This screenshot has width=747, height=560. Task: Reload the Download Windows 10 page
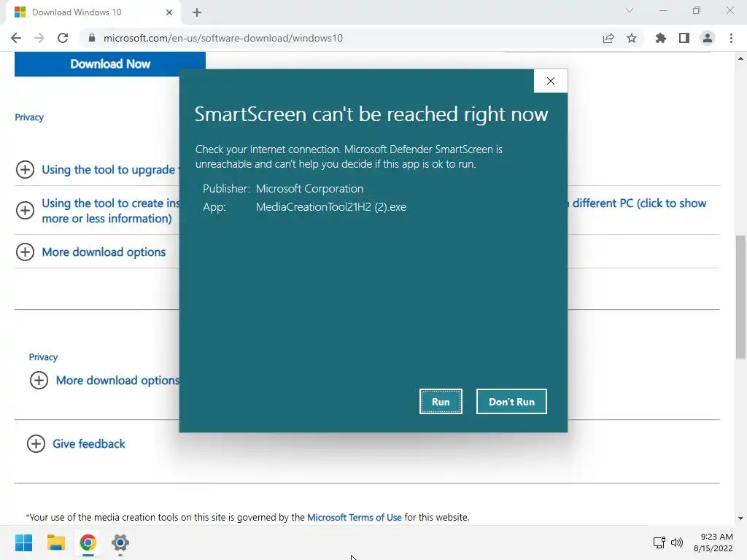(63, 38)
